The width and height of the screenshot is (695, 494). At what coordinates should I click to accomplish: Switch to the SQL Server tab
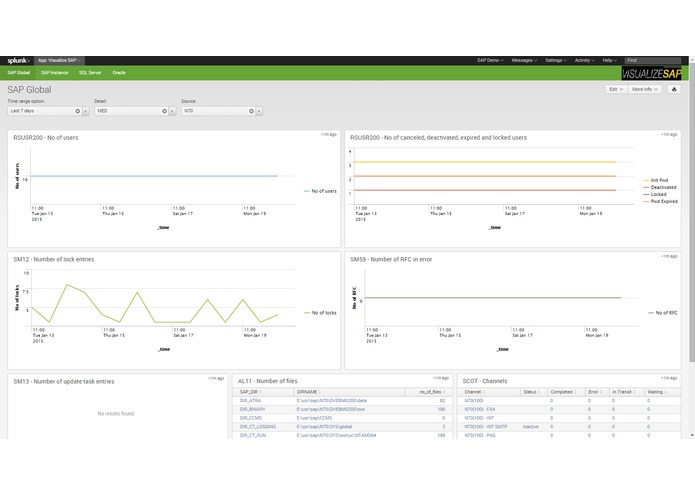point(90,73)
